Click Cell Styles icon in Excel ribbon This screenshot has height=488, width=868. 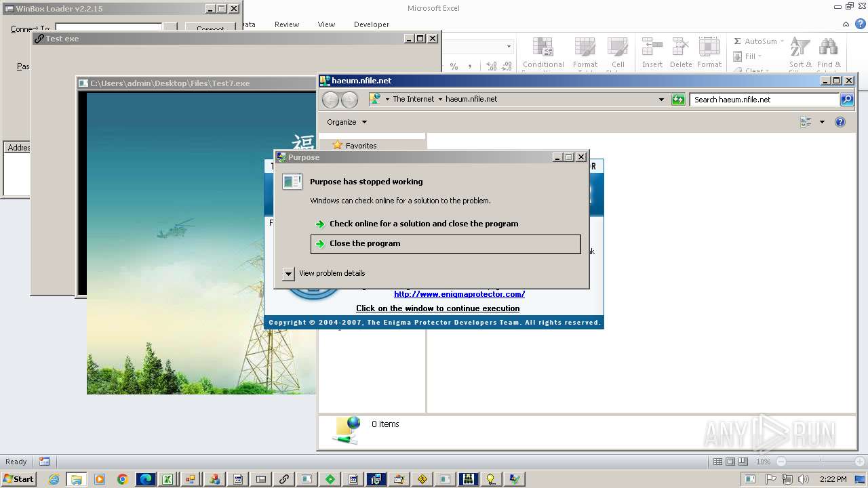coord(616,47)
